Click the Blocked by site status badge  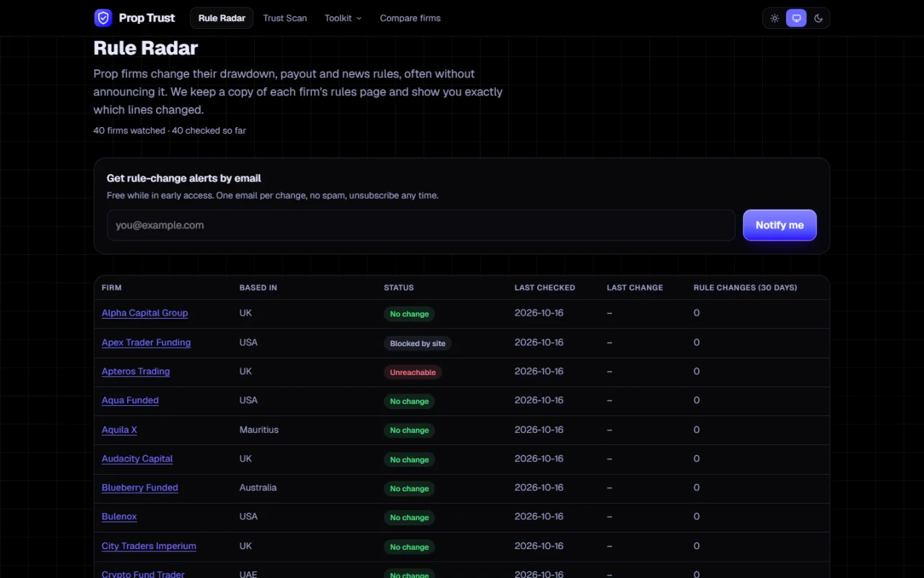(x=418, y=343)
